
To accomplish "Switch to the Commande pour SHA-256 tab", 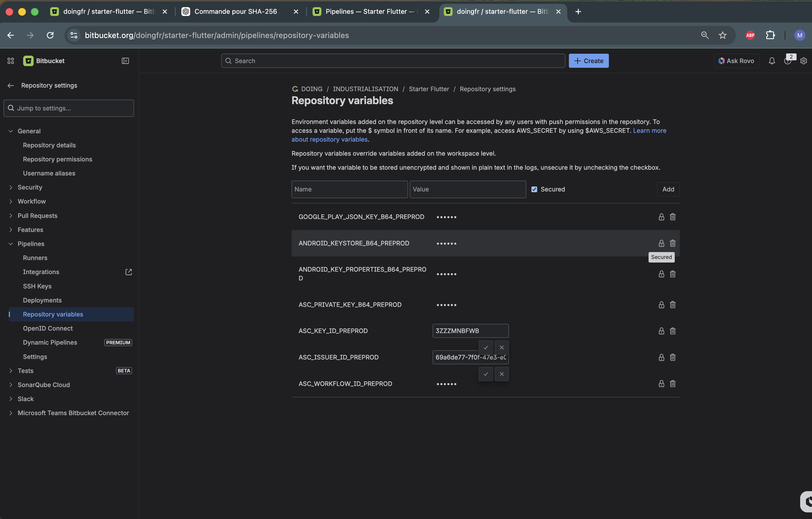I will click(240, 12).
